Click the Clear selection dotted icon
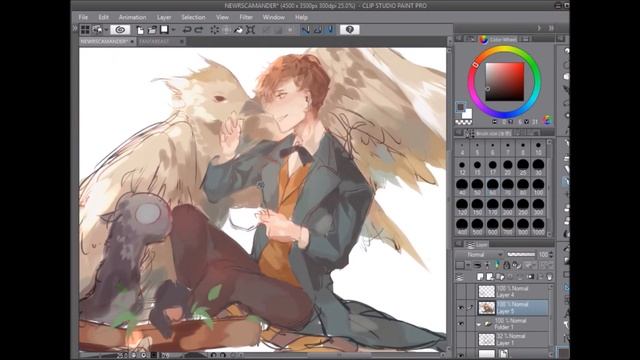Viewport: 640px width, 360px height. [214, 30]
